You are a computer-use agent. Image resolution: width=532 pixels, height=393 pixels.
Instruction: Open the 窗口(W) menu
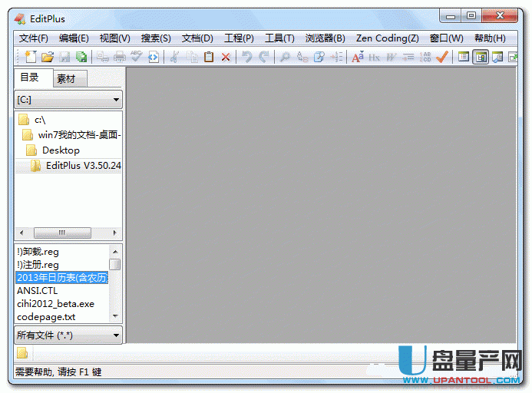pyautogui.click(x=446, y=38)
